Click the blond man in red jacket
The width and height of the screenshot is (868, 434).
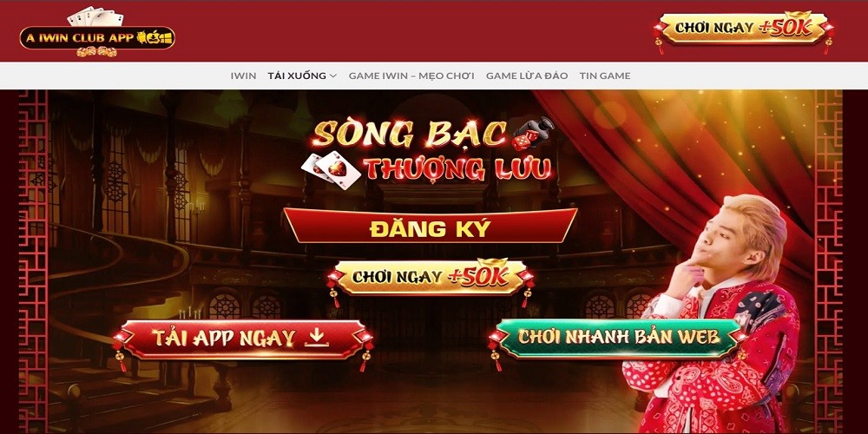[x=714, y=316]
